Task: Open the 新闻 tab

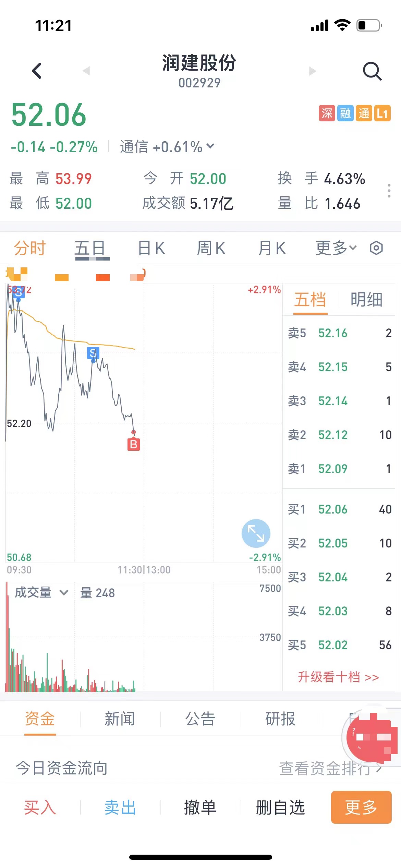Action: click(x=120, y=719)
